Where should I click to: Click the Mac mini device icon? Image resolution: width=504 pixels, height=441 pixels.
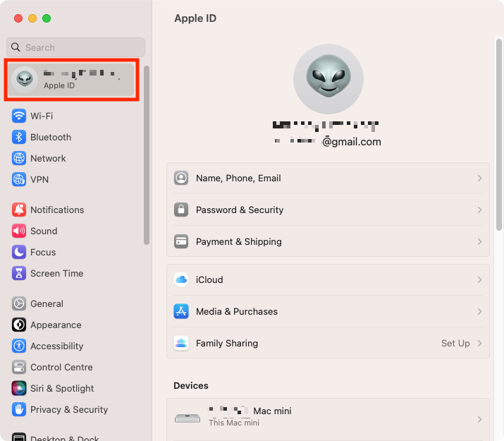188,418
